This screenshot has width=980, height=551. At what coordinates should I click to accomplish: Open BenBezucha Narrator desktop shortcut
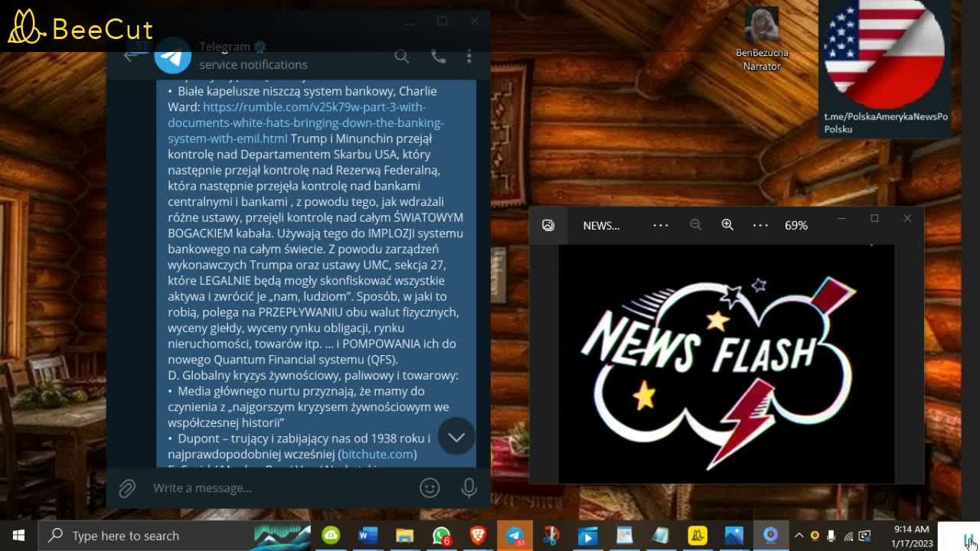pos(762,38)
